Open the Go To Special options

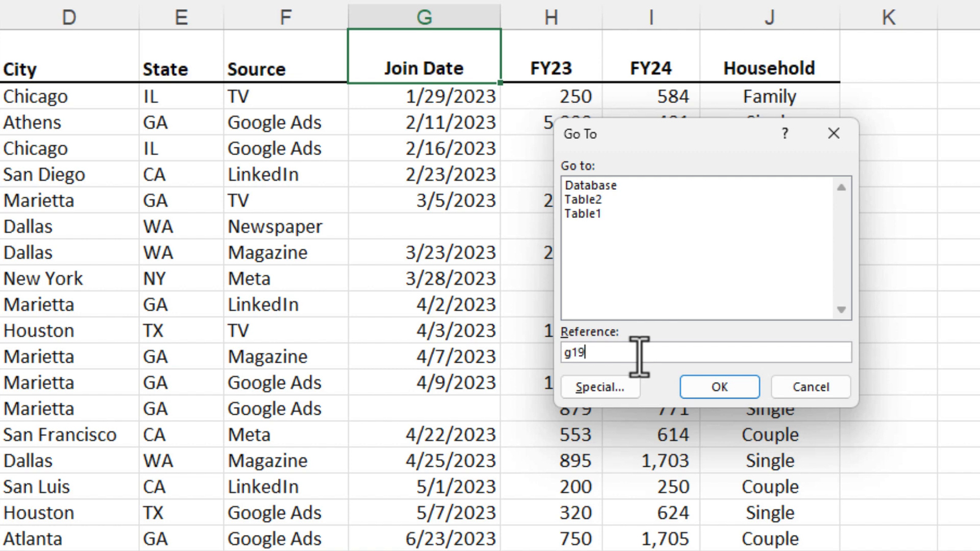[x=600, y=386]
